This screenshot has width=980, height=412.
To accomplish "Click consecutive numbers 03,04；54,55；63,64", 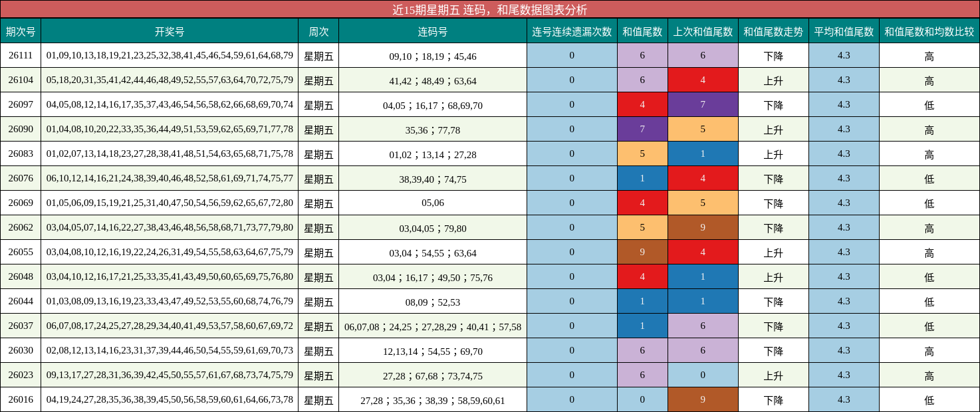I will click(433, 253).
